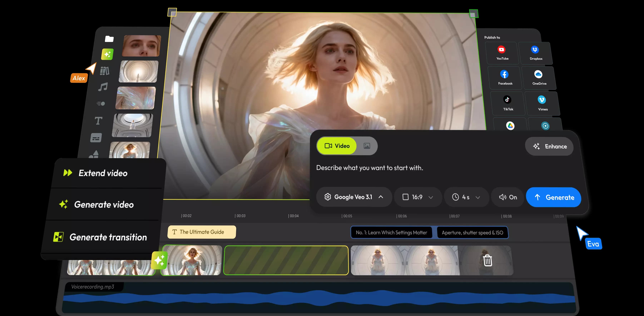Image resolution: width=644 pixels, height=316 pixels.
Task: Open the 16:9 aspect ratio dropdown
Action: pyautogui.click(x=418, y=197)
